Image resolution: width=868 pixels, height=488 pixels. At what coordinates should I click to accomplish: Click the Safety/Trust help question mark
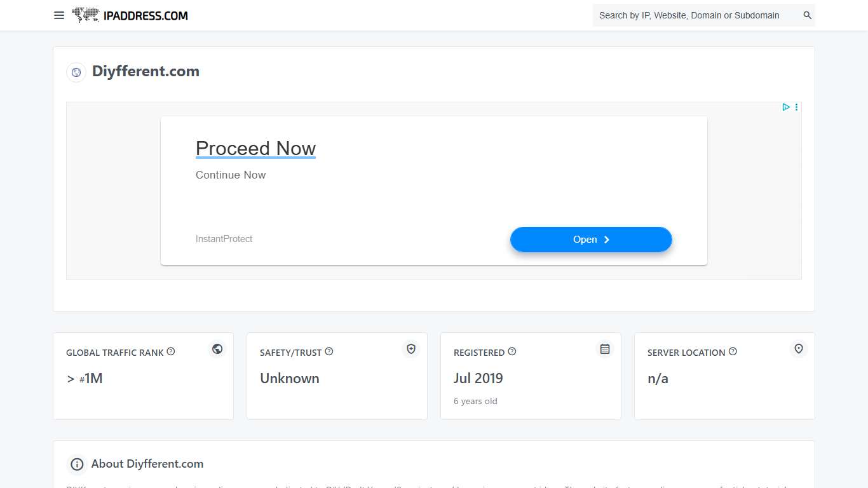point(329,350)
